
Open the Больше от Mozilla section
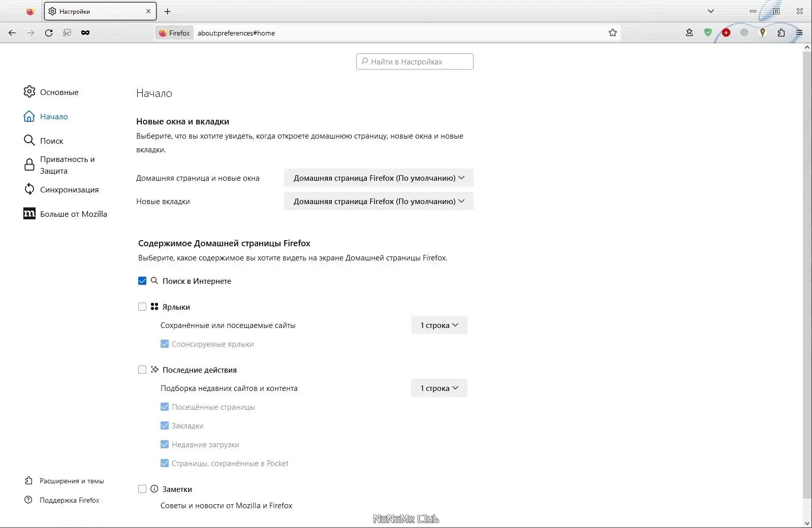(66, 214)
